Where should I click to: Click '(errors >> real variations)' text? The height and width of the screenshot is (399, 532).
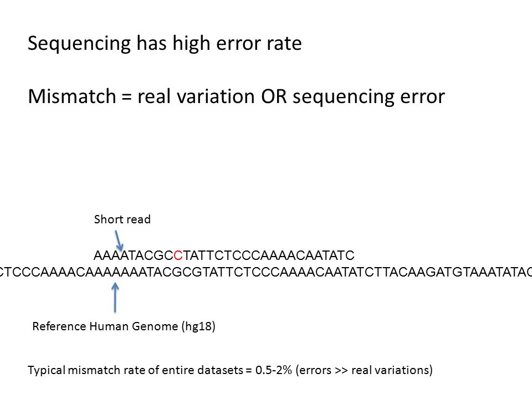(x=364, y=370)
